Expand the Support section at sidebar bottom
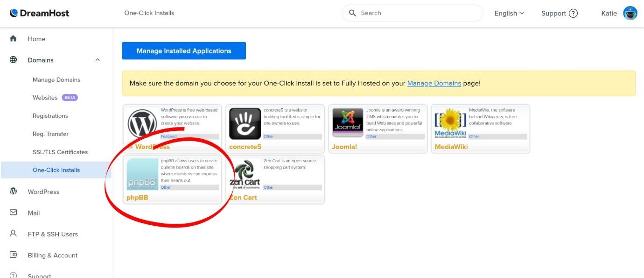644x278 pixels. (x=40, y=275)
